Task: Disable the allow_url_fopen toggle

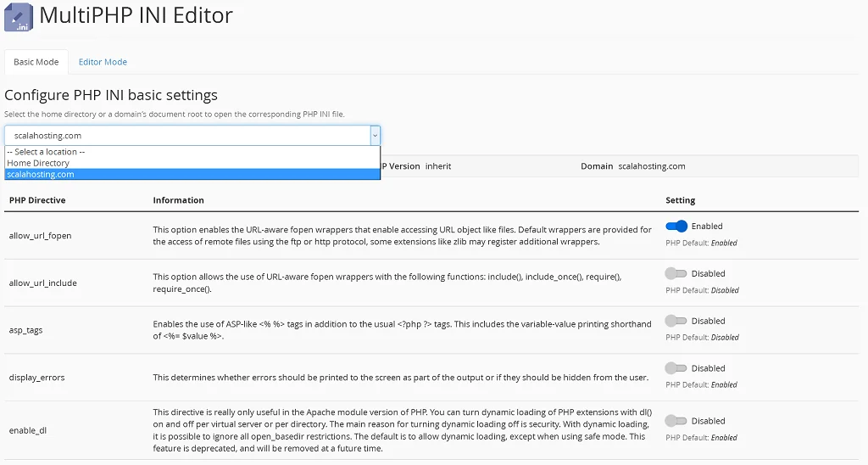Action: [676, 227]
